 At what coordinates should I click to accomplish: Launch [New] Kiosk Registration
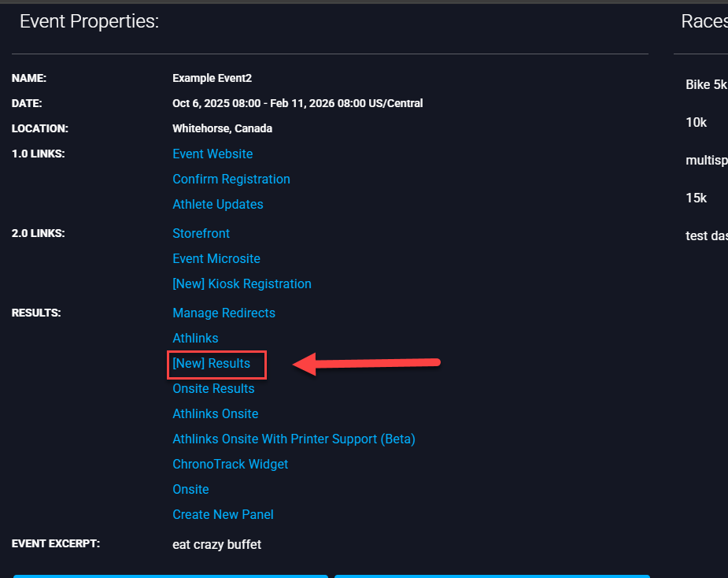click(x=242, y=284)
